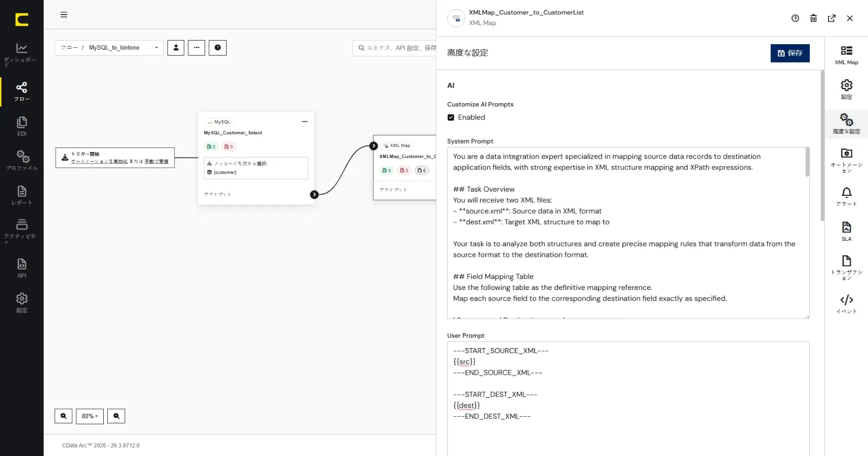
Task: Open the API section in sidebar
Action: (22, 268)
